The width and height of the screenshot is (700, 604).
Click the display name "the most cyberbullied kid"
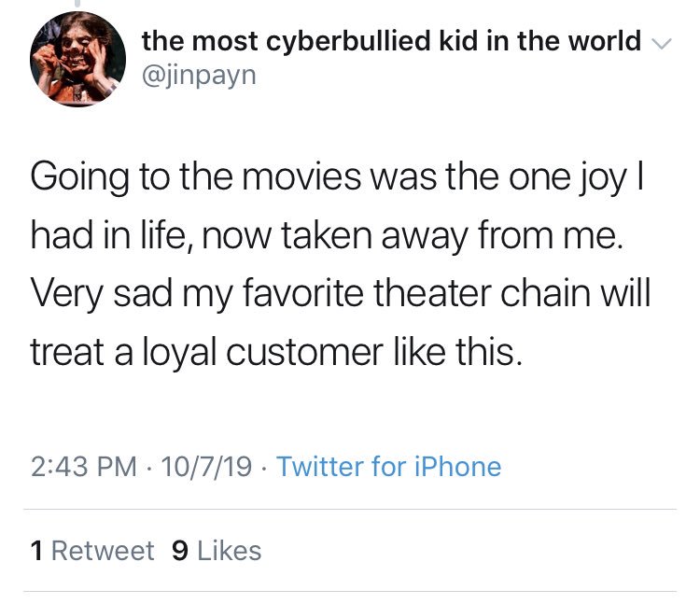tap(390, 42)
